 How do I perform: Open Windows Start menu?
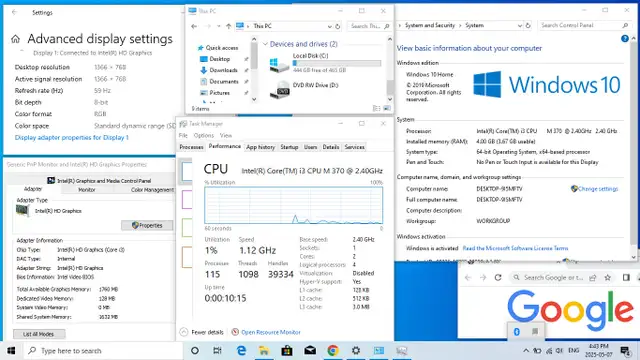[11, 351]
